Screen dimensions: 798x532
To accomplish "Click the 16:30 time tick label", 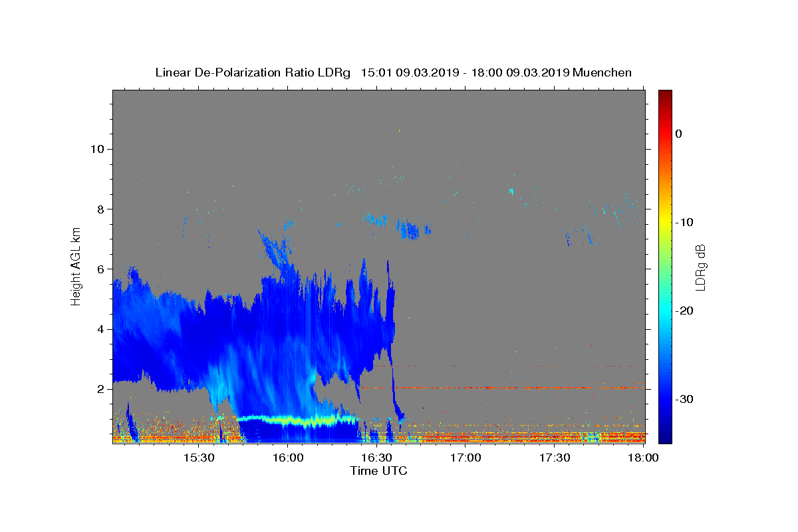I will [376, 458].
